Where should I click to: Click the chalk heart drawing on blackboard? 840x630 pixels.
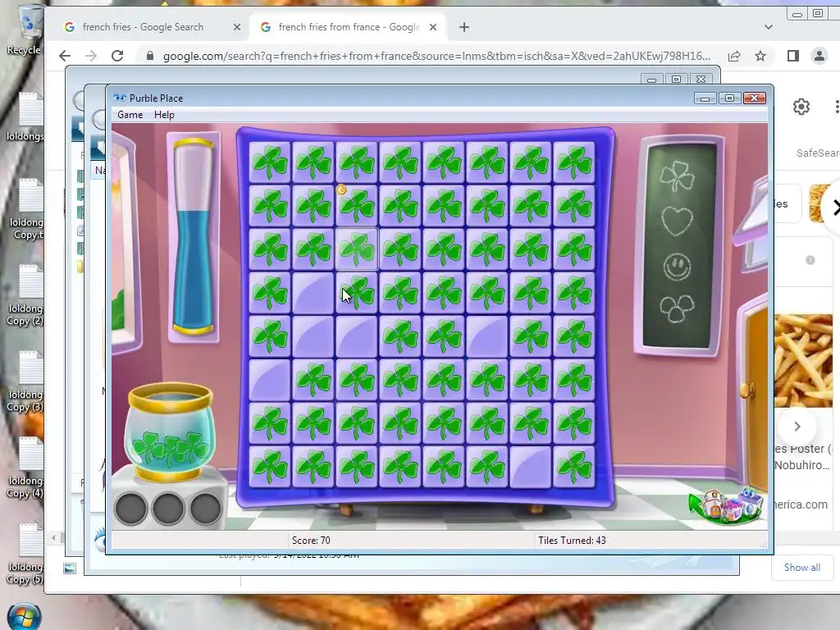(x=677, y=221)
